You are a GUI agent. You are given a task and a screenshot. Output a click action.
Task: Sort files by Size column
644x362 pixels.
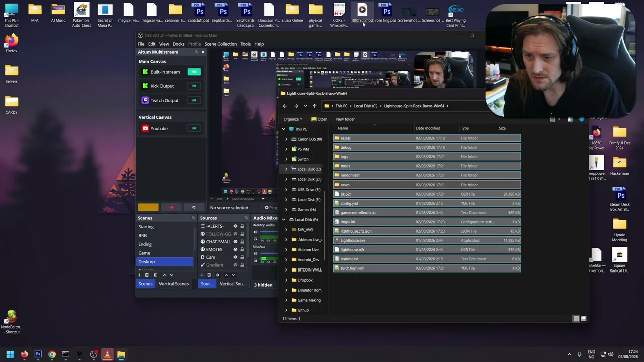(509, 128)
